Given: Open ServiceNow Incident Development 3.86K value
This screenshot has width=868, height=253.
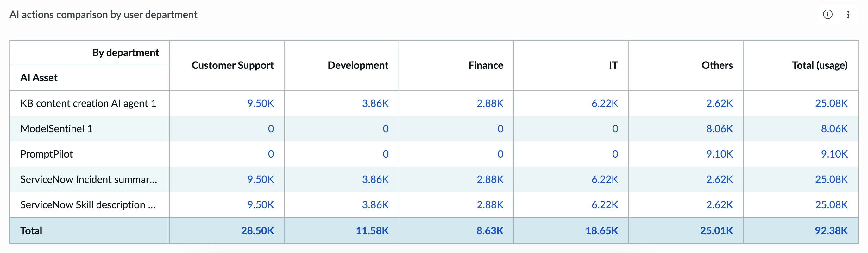Looking at the screenshot, I should pos(375,179).
